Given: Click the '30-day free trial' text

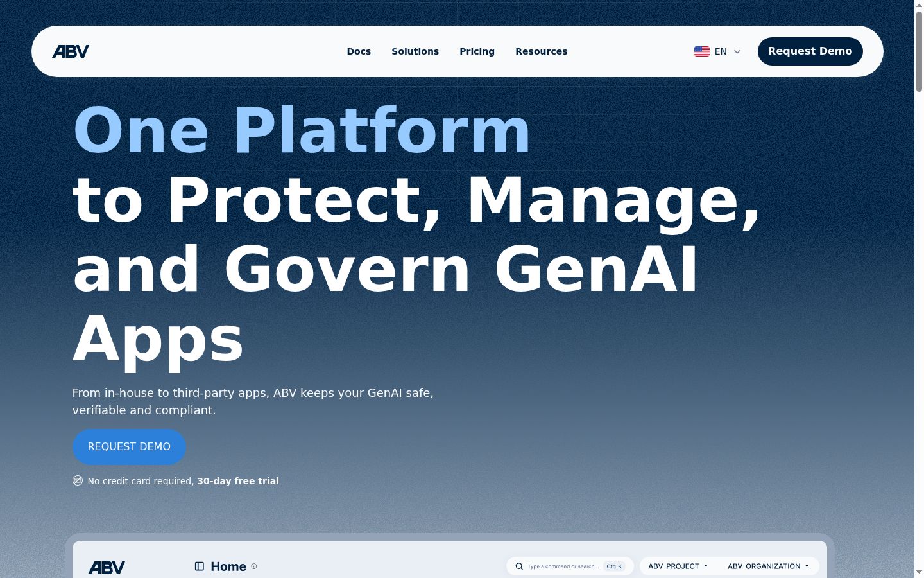Looking at the screenshot, I should point(238,481).
